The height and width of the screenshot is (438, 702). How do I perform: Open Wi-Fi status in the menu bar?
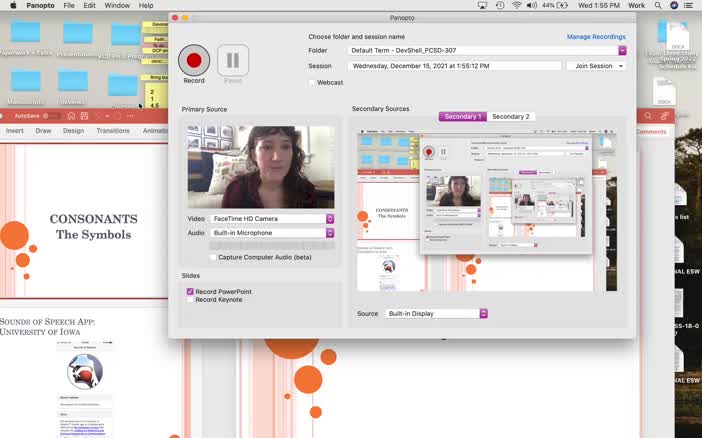(517, 5)
